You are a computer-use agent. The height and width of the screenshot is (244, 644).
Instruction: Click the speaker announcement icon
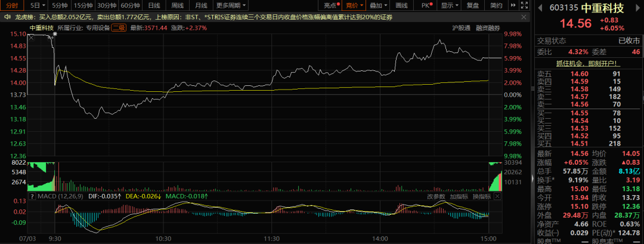pyautogui.click(x=7, y=17)
